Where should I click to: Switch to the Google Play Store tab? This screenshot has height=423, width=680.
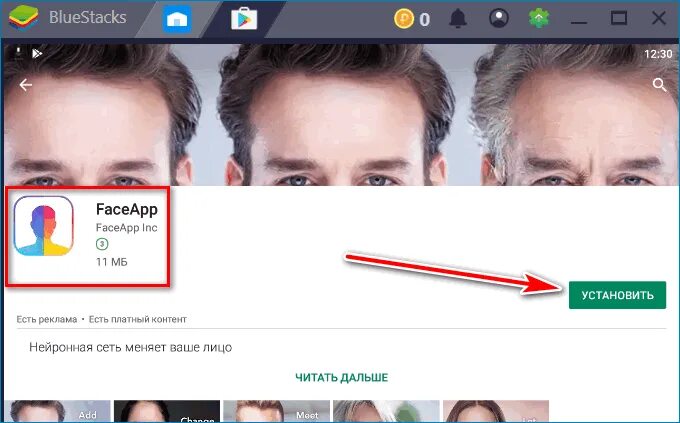(244, 19)
